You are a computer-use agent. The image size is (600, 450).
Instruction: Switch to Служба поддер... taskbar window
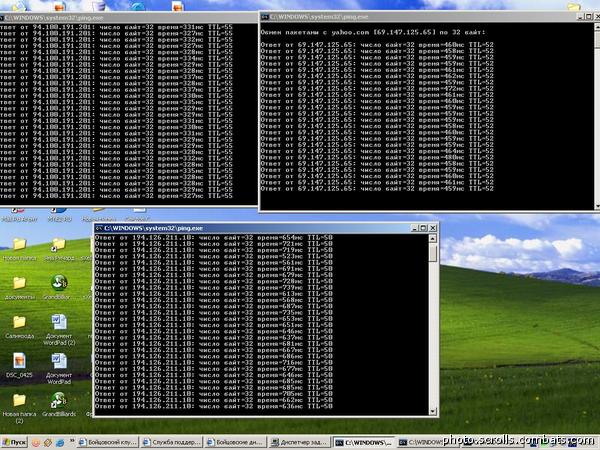pos(172,443)
